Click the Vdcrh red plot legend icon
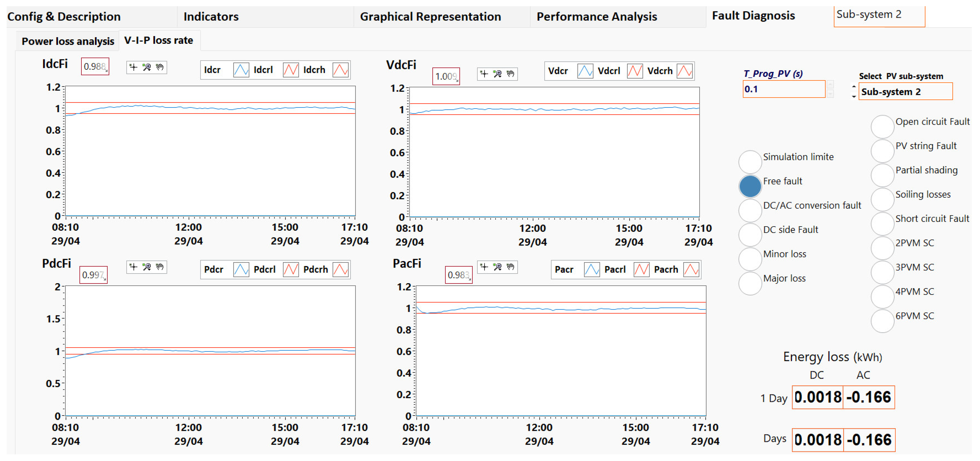 (x=684, y=71)
